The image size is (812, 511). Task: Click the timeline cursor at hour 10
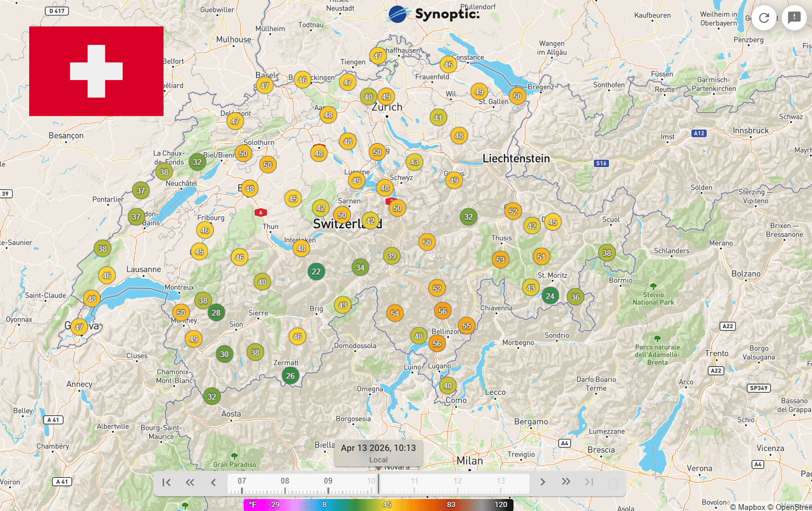point(378,484)
